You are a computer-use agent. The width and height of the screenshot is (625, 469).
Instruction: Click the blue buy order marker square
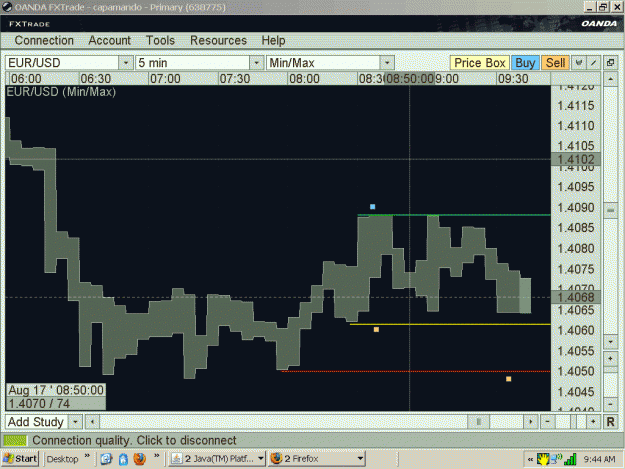372,206
